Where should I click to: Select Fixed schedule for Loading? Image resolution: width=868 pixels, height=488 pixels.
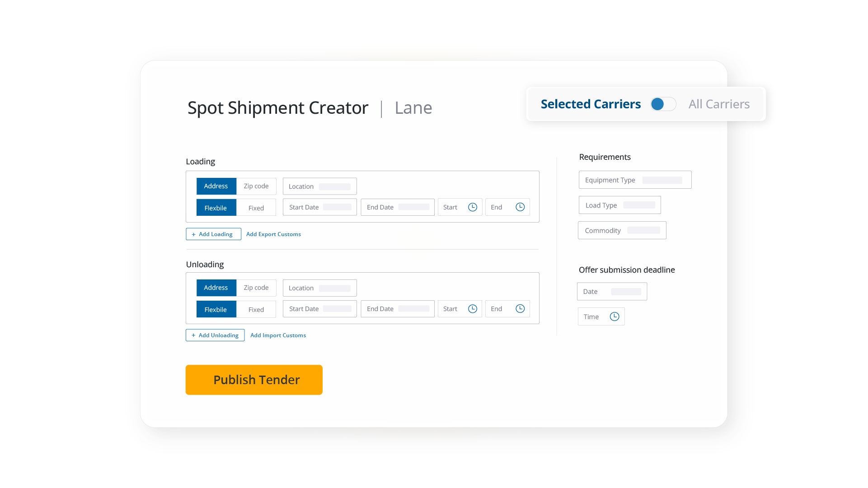point(256,207)
